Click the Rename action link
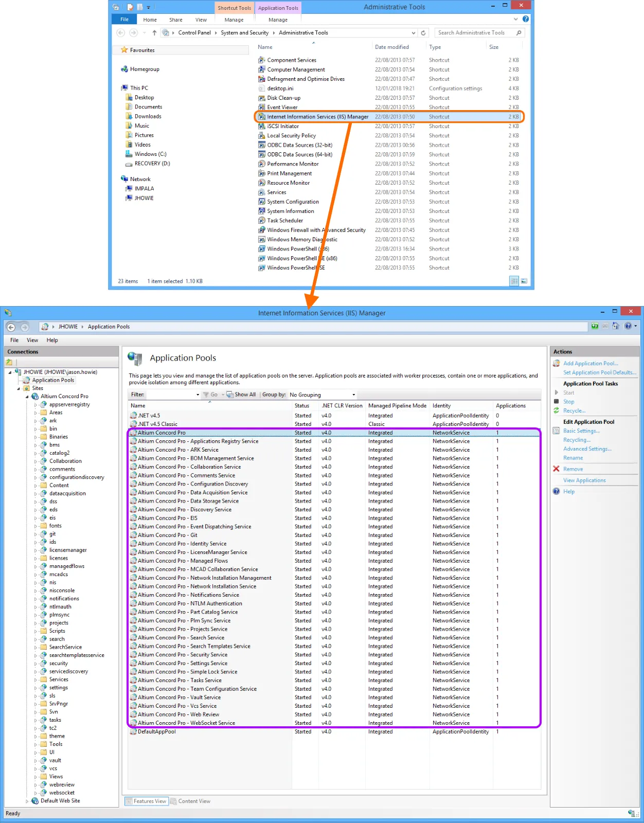The image size is (644, 823). [x=573, y=458]
